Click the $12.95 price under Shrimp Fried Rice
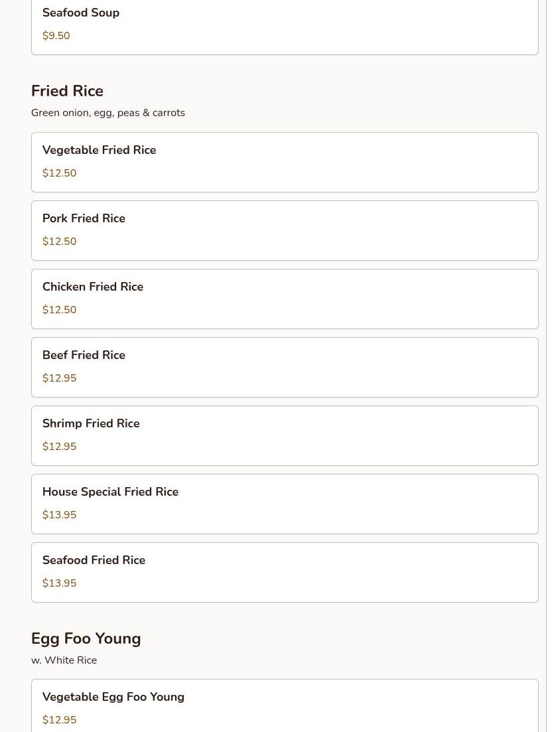This screenshot has width=560, height=732. click(59, 447)
